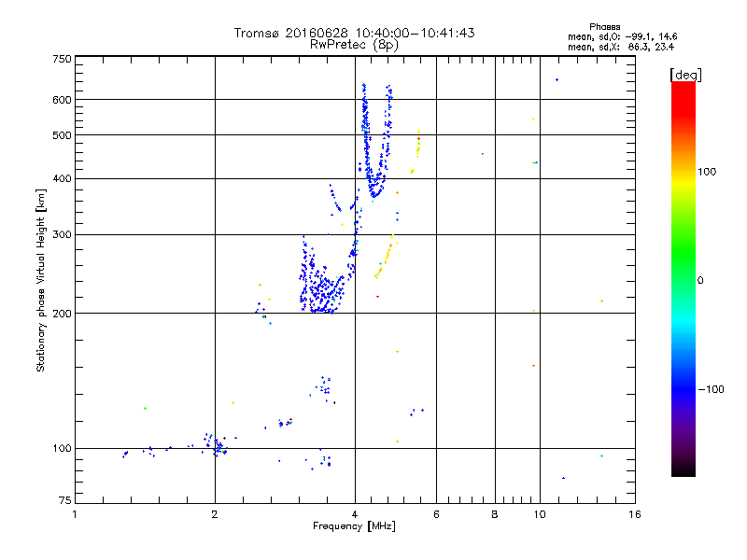The image size is (747, 560).
Task: Click the x-axis tick label '8'
Action: [x=495, y=514]
